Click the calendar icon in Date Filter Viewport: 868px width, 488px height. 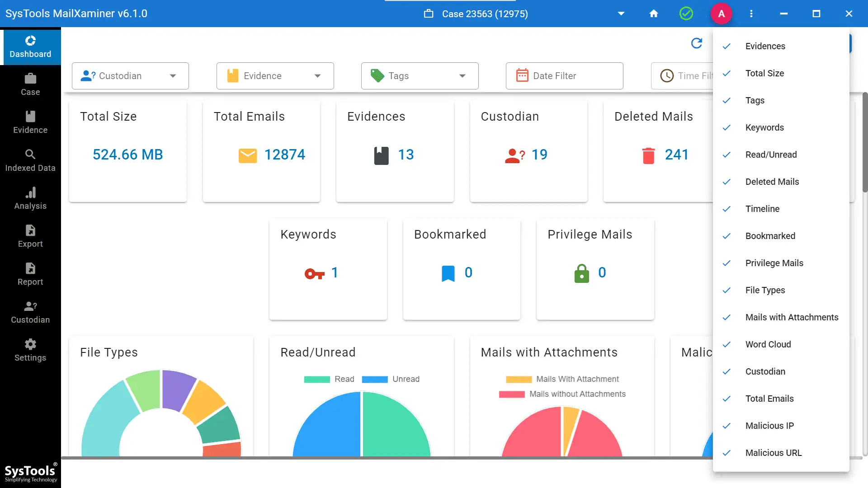(522, 75)
